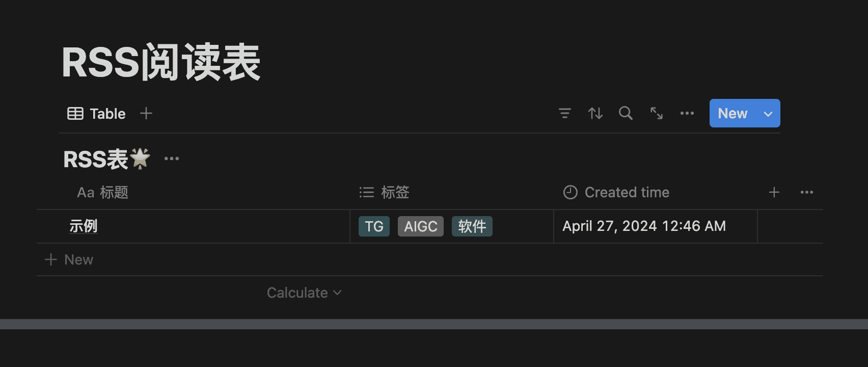Click the sort arrows icon
868x367 pixels.
pyautogui.click(x=595, y=113)
